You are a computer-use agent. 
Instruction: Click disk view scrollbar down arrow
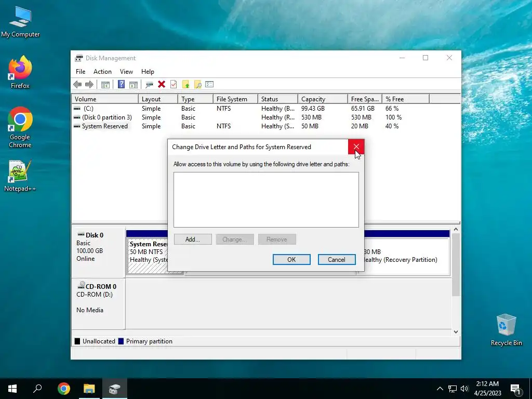tap(456, 331)
